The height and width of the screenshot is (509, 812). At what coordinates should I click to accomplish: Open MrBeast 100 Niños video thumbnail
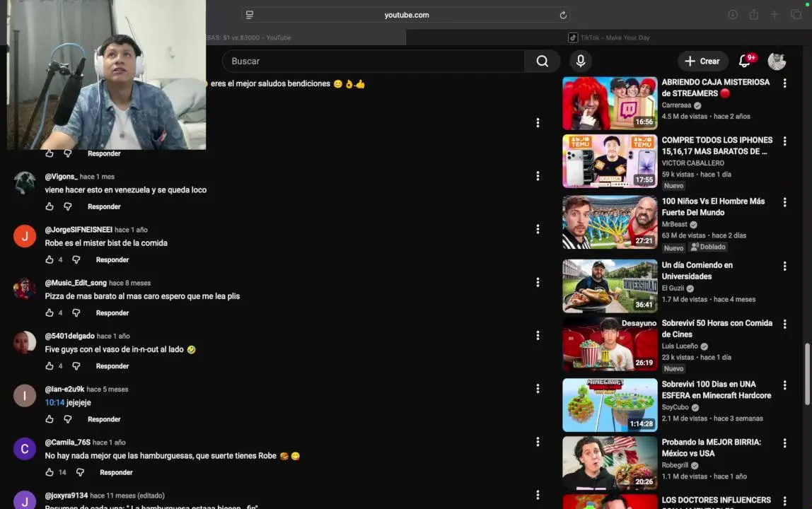(x=610, y=222)
